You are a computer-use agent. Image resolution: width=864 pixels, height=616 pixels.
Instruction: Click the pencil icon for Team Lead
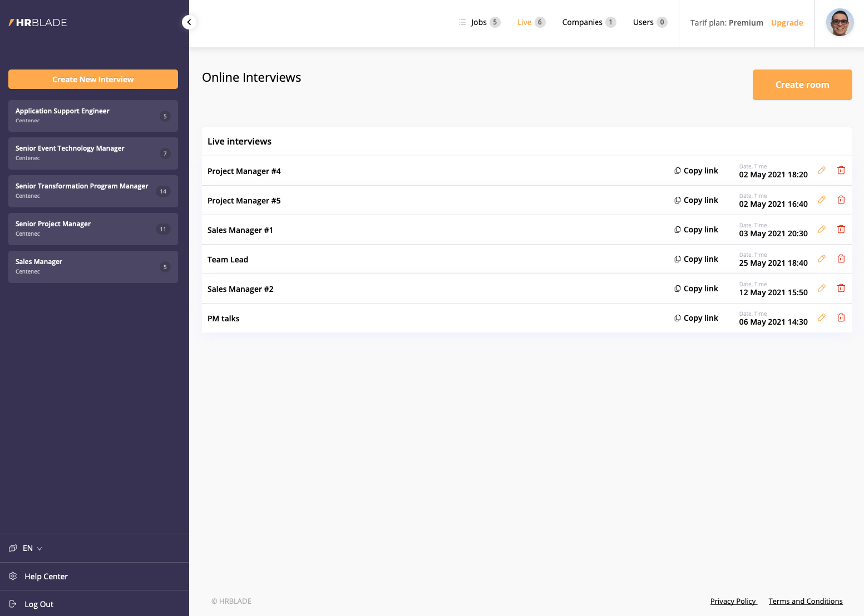(x=821, y=259)
